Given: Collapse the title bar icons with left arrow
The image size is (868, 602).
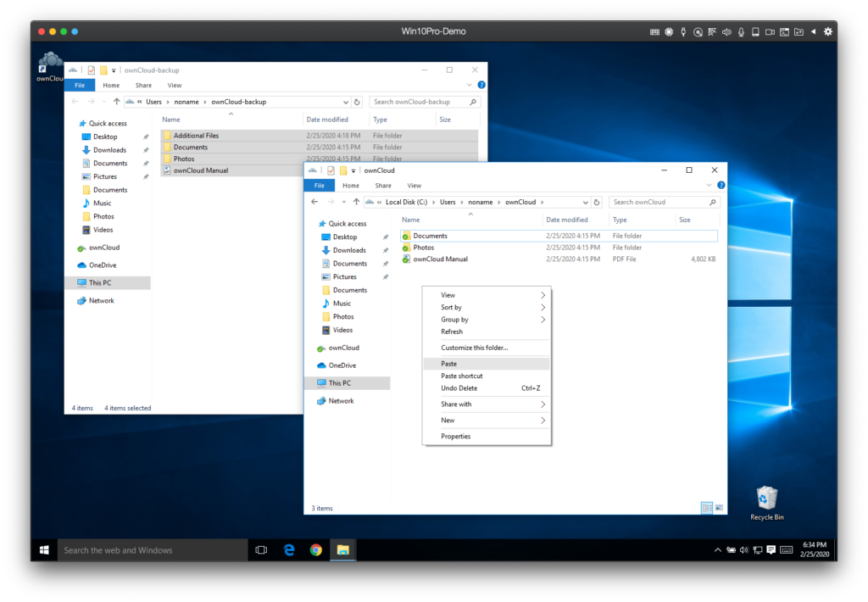Looking at the screenshot, I should coord(813,31).
